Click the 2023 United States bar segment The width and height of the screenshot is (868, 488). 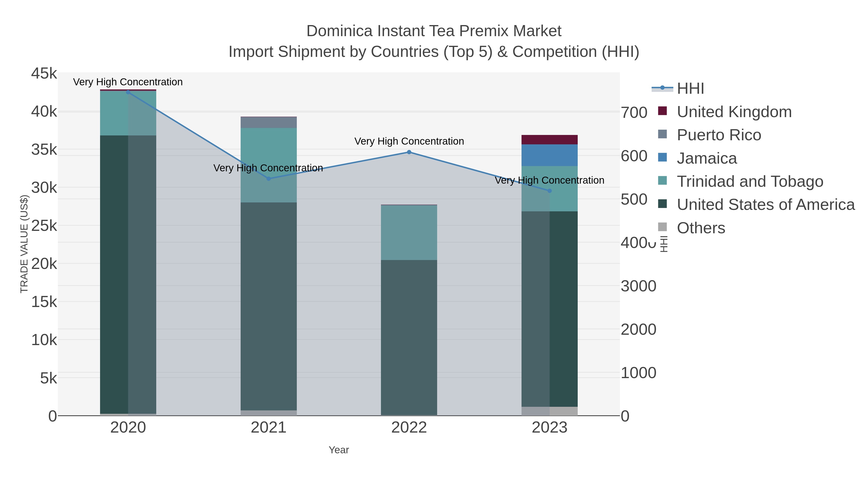(x=549, y=309)
